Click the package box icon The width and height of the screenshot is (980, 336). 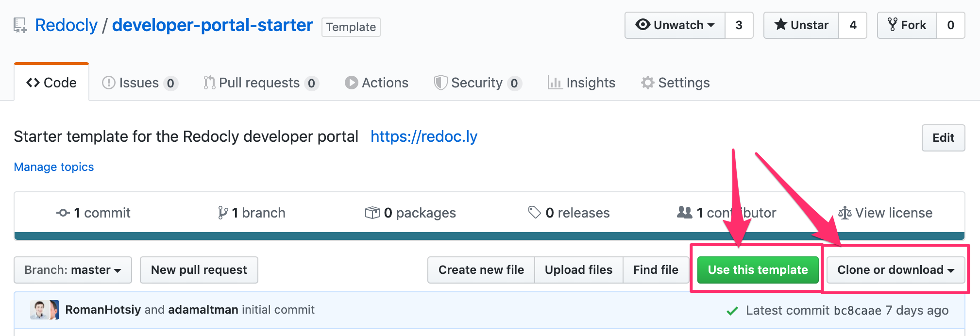(x=372, y=213)
